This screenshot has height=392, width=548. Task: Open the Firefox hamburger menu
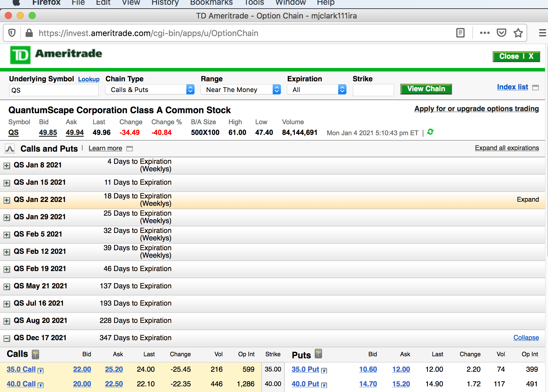[x=543, y=33]
